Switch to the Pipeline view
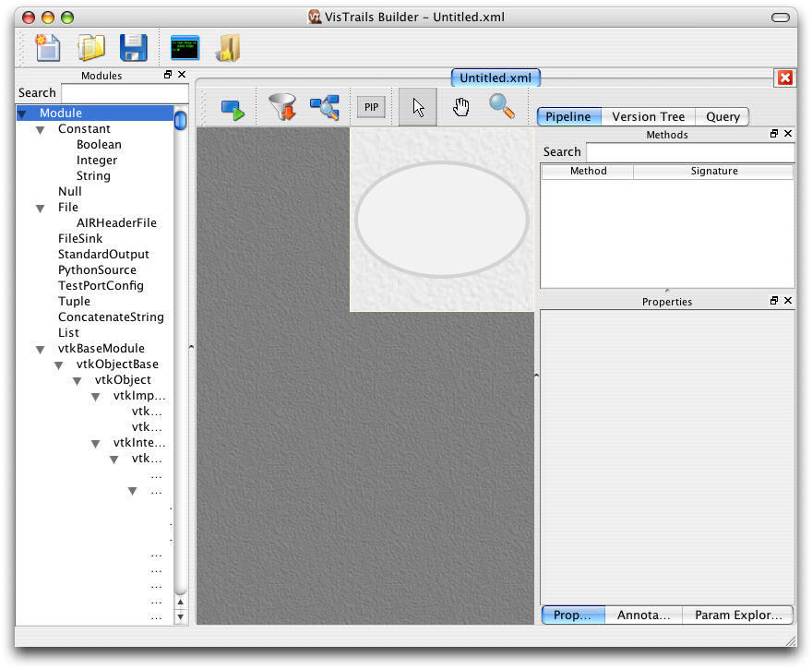Image resolution: width=812 pixels, height=669 pixels. [x=568, y=117]
